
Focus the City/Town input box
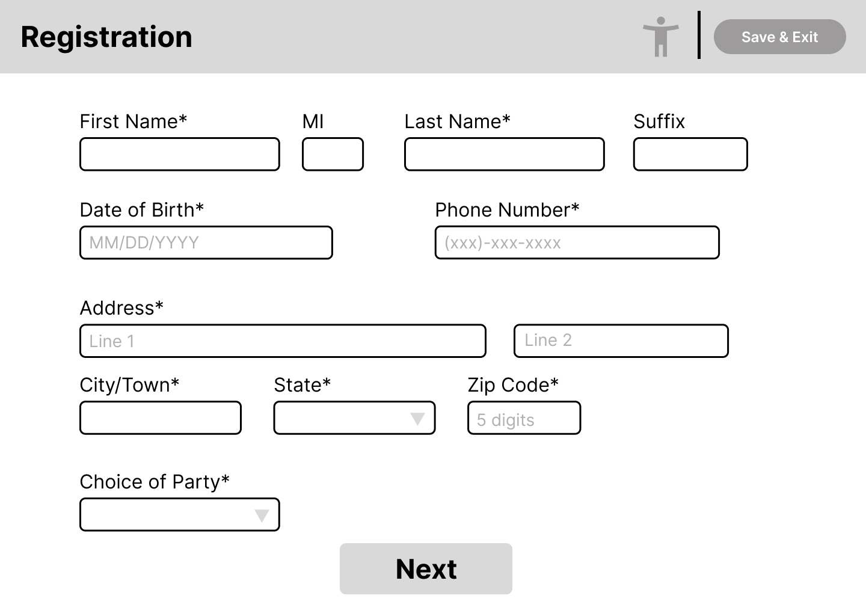point(161,418)
